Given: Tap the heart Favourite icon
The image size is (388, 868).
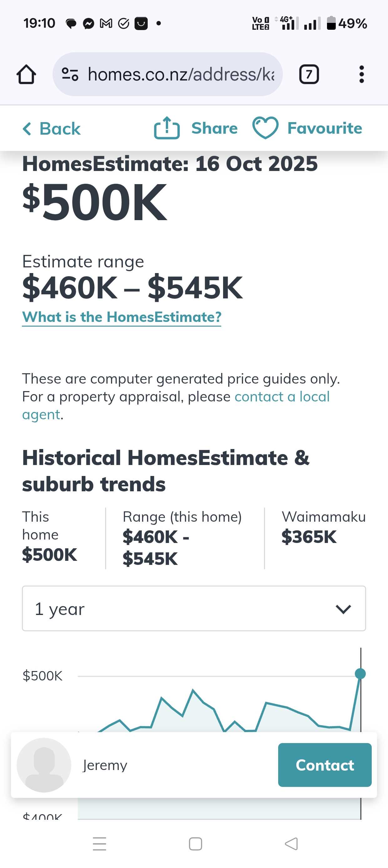Looking at the screenshot, I should pyautogui.click(x=265, y=128).
